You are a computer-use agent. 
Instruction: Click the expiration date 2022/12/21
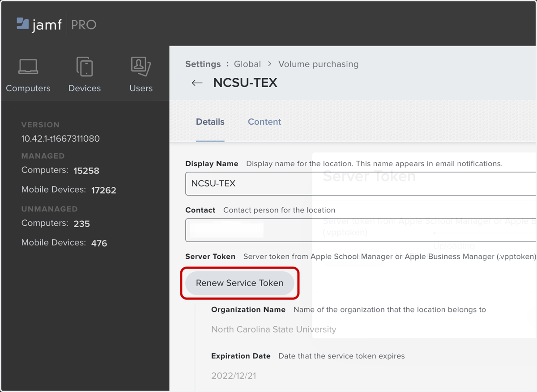tap(234, 376)
